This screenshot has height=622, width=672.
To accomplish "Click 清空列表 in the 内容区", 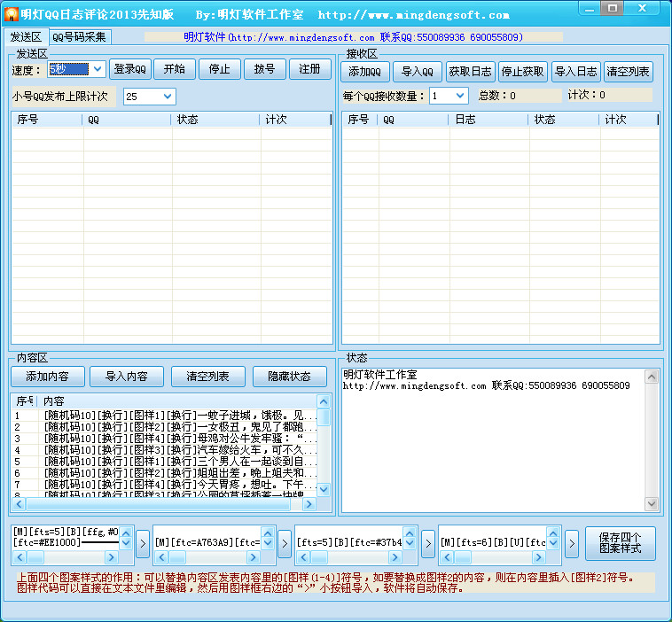I will point(207,377).
